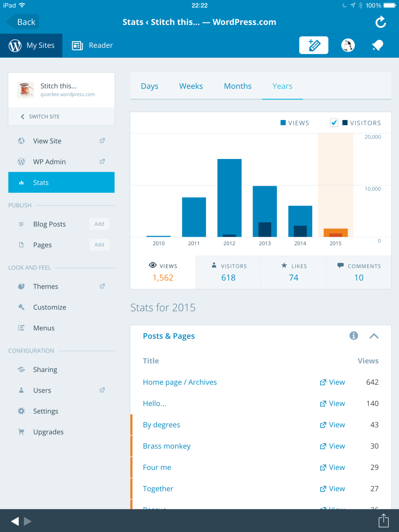Show the Visitors stat count
The height and width of the screenshot is (532, 399).
[x=228, y=272]
